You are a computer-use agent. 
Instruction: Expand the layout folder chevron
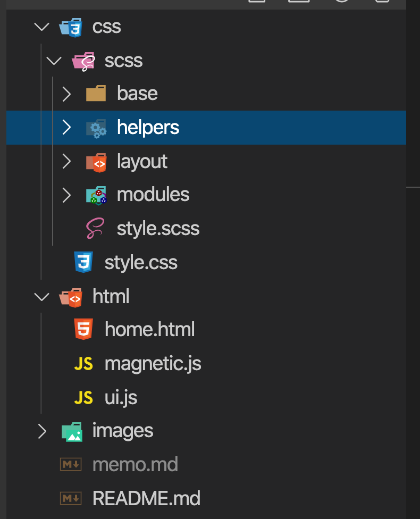tap(67, 162)
